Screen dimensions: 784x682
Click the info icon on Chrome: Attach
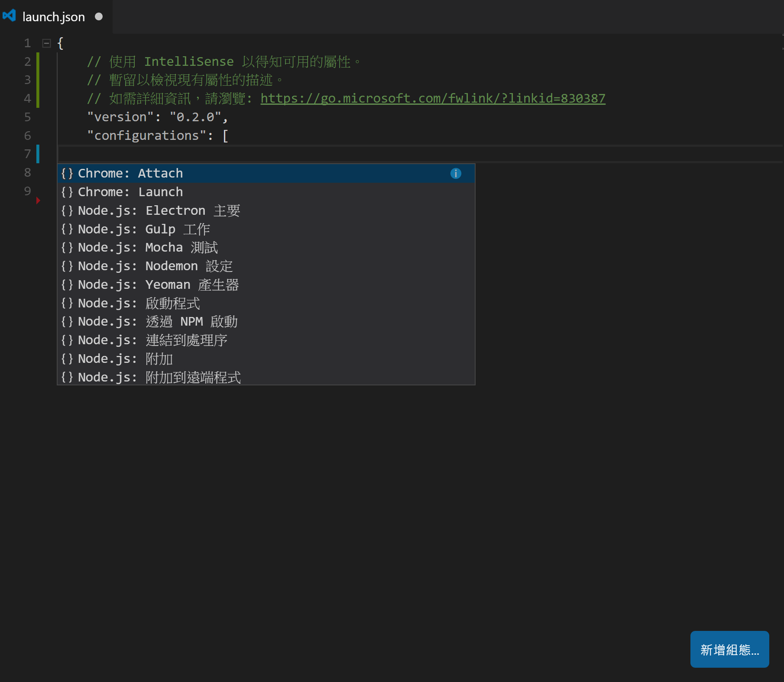tap(456, 173)
